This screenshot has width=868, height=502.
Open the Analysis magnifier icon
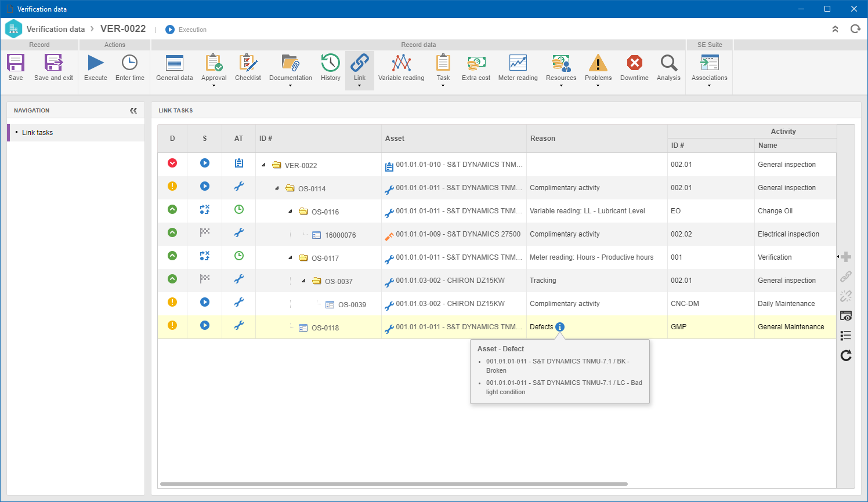coord(668,63)
